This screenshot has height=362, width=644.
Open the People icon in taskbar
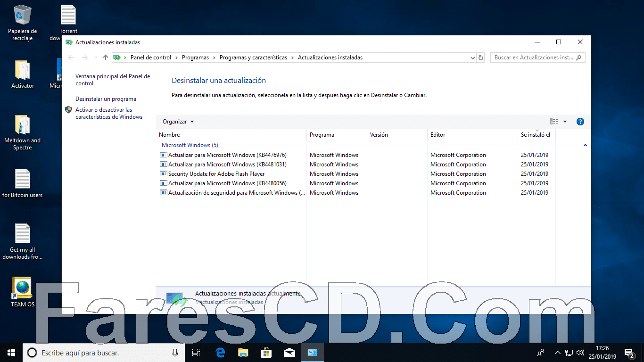541,353
